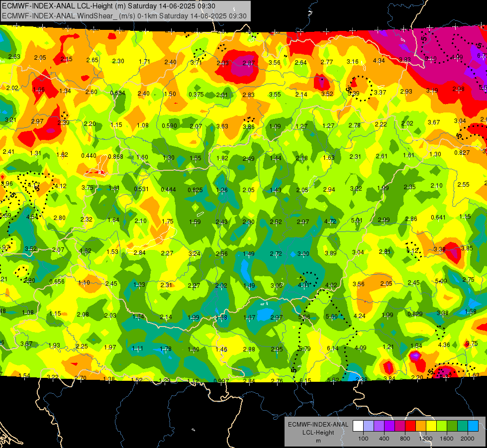487x448 pixels.
Task: Click the wind shear value 0.440
Action: (x=89, y=155)
